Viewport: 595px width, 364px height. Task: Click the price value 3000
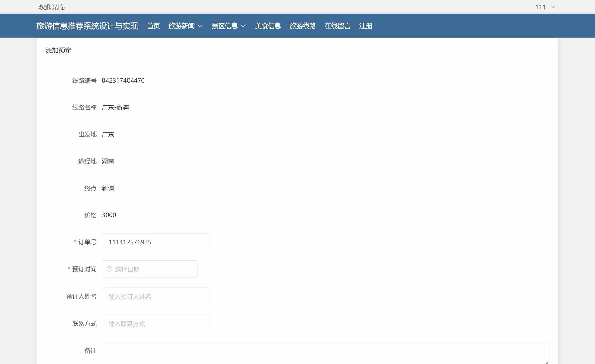[109, 215]
